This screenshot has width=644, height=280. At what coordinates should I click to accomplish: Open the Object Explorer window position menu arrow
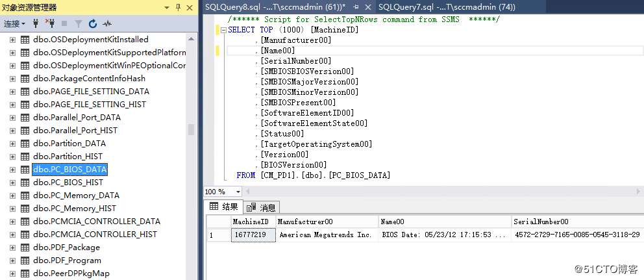pos(166,7)
